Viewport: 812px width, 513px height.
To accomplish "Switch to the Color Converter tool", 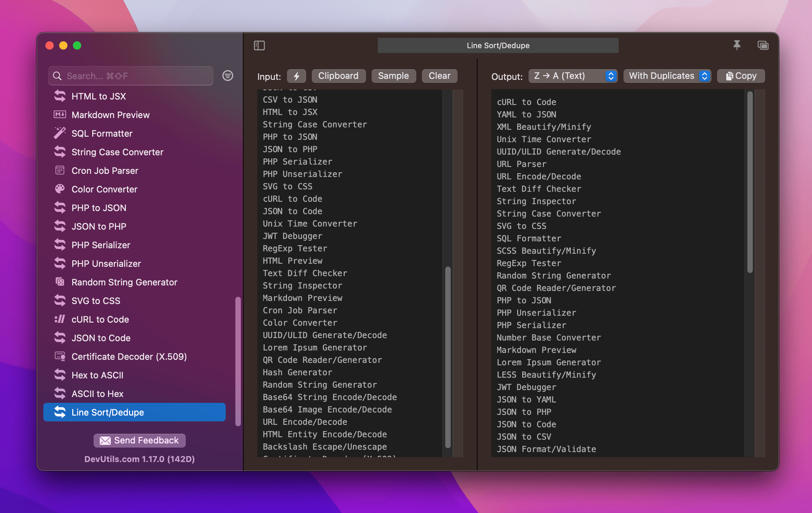I will point(134,189).
